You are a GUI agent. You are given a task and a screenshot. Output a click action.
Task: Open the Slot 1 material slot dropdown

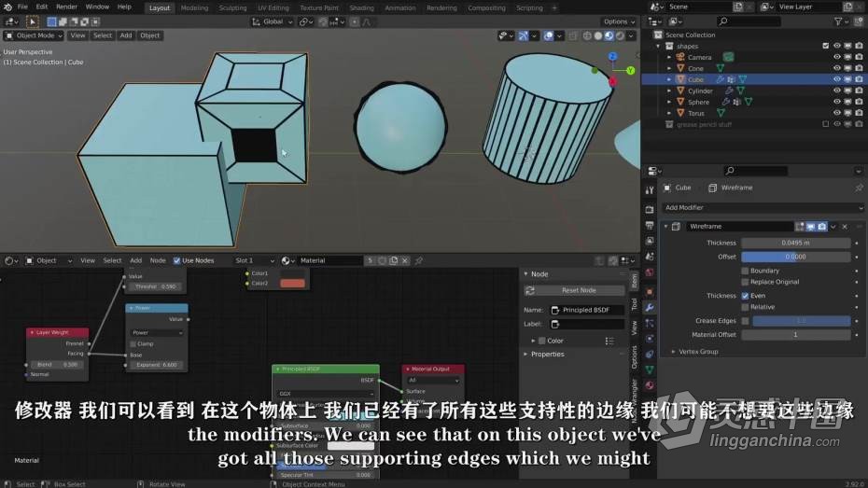coord(254,260)
